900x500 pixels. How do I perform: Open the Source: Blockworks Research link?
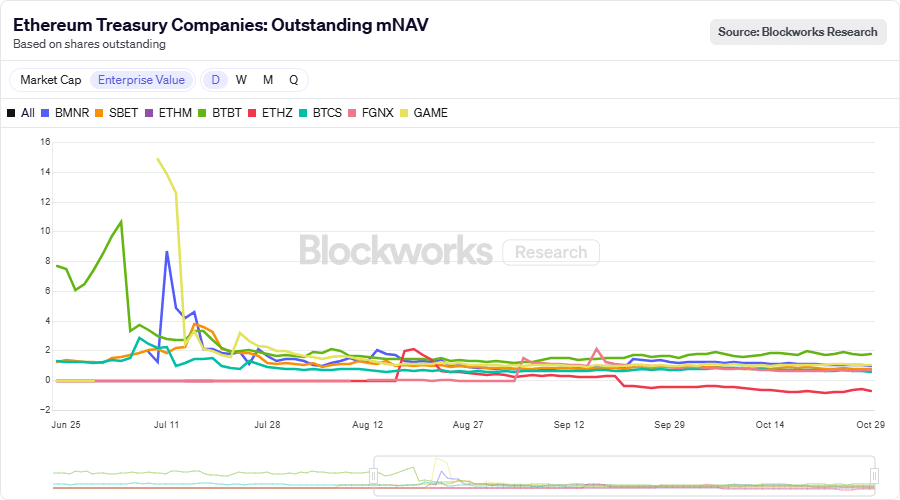point(798,32)
